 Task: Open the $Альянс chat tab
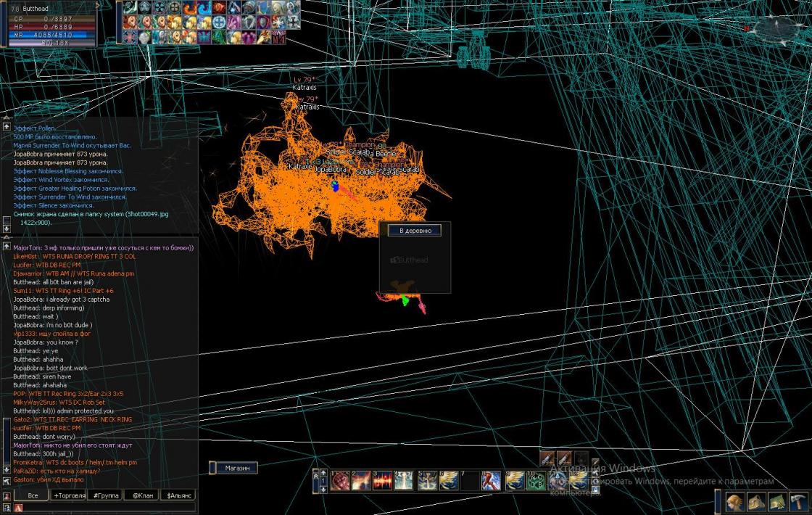178,495
